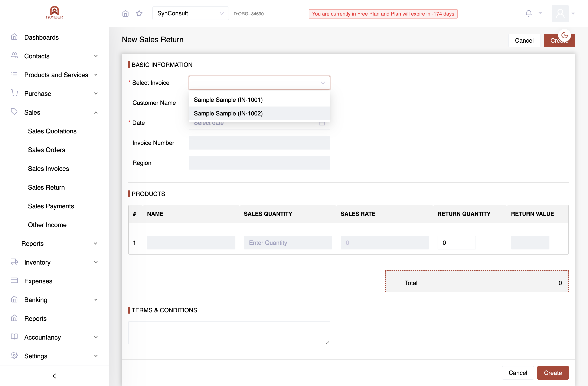The height and width of the screenshot is (386, 588).
Task: Open Dashboards menu item
Action: (x=41, y=37)
